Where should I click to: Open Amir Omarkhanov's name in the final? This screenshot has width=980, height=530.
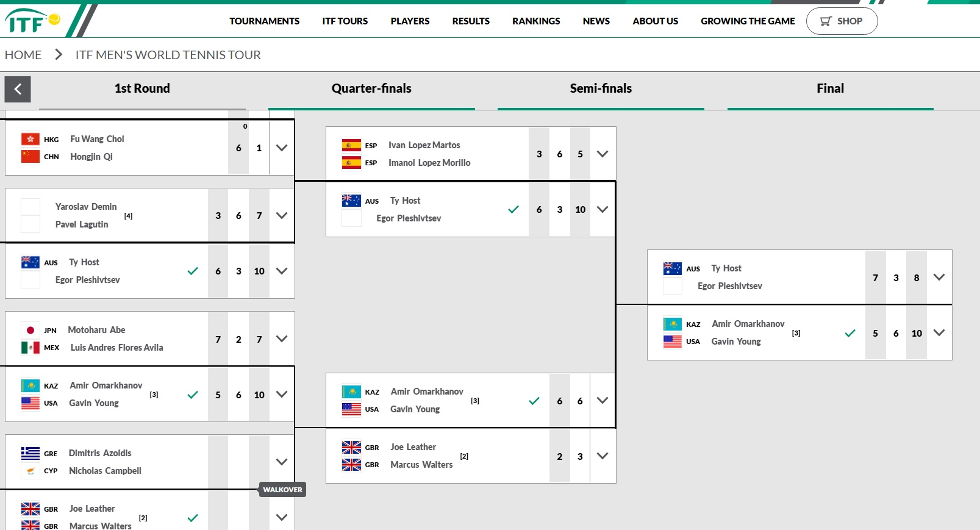pos(748,324)
